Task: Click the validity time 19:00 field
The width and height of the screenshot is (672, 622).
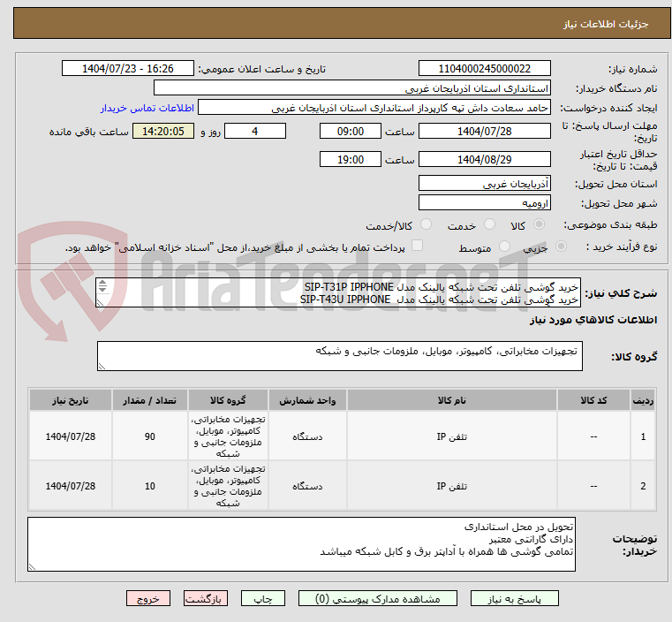Action: pyautogui.click(x=351, y=159)
